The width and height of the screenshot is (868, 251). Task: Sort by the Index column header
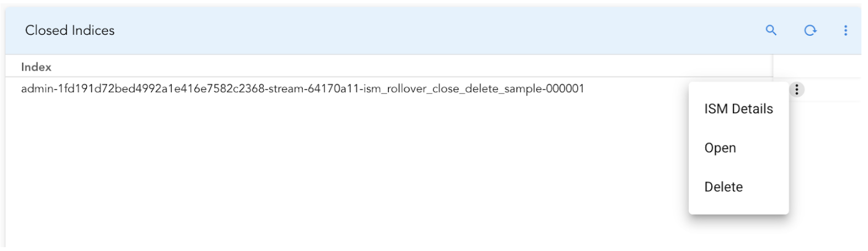(x=36, y=67)
